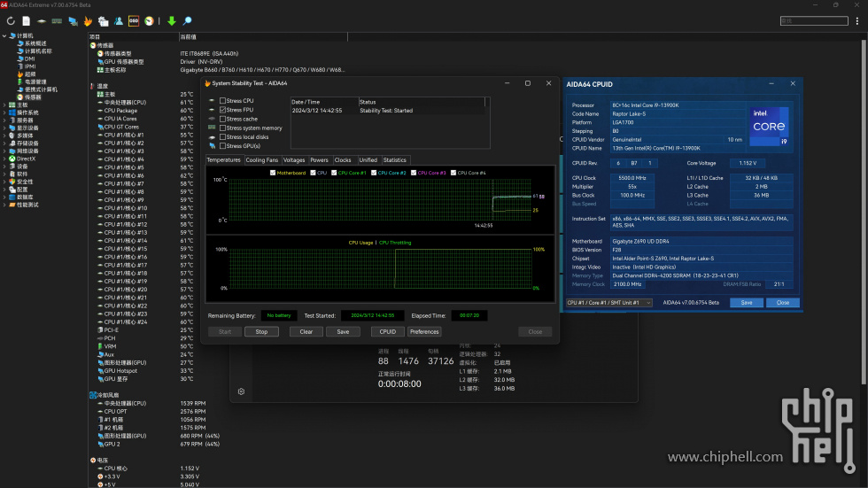Switch to the Unified tab
The width and height of the screenshot is (868, 488).
pyautogui.click(x=368, y=160)
